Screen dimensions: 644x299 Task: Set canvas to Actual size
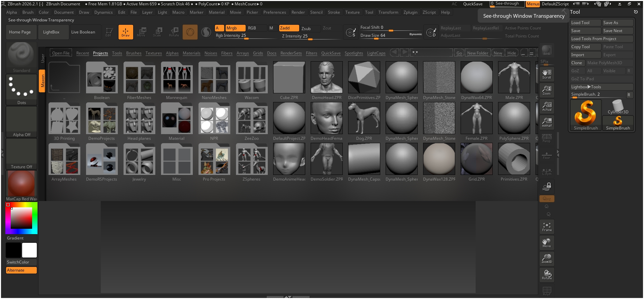(547, 106)
